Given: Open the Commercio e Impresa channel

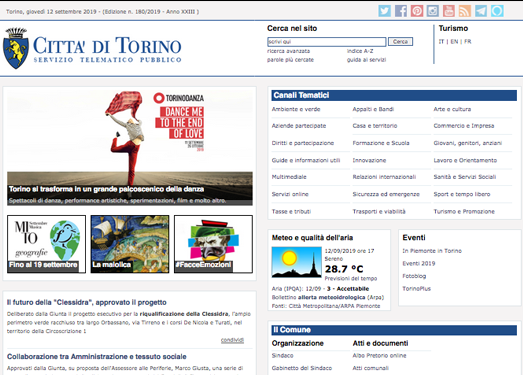Looking at the screenshot, I should click(464, 126).
